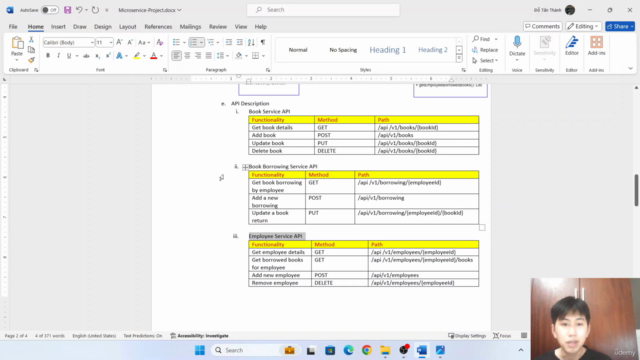Increase paragraph indent
640x360 pixels.
point(240,42)
